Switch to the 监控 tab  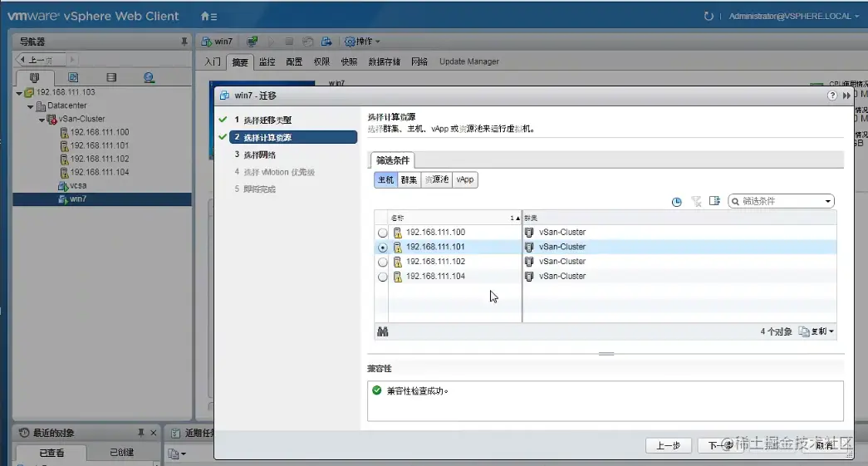[267, 61]
